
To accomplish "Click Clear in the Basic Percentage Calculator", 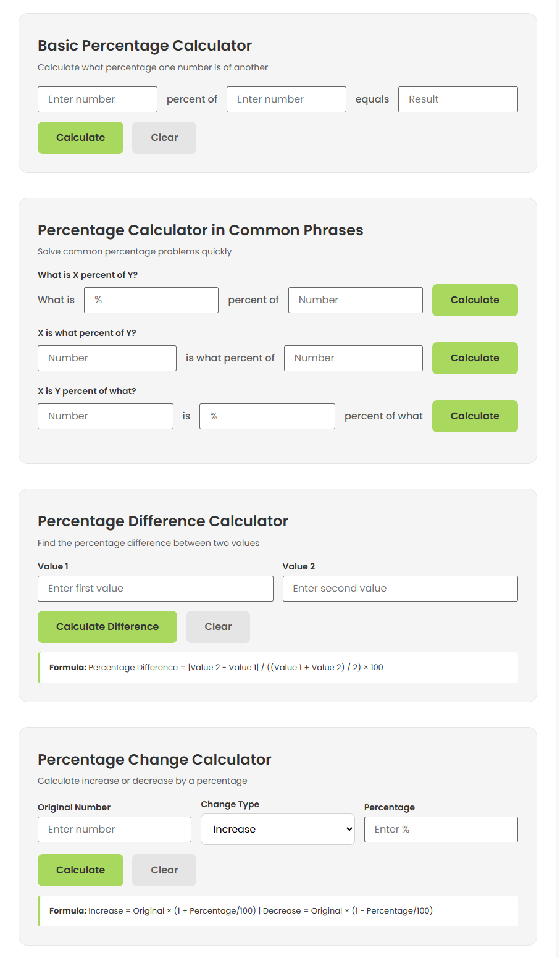I will [164, 137].
